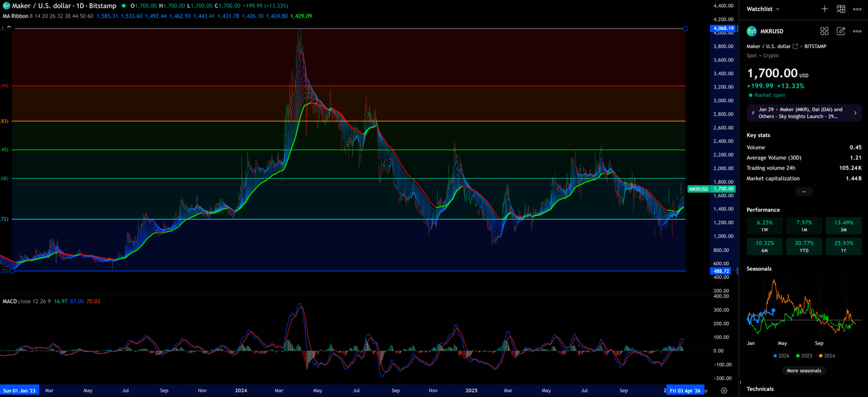Toggle the 2025 seasonals series
This screenshot has width=868, height=397.
click(804, 356)
